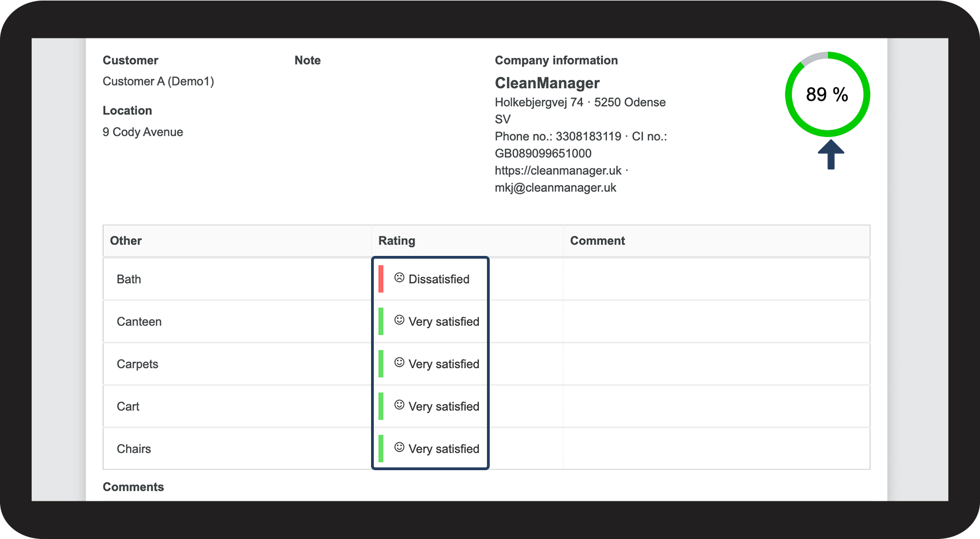
Task: Click the 89 % score circle
Action: coord(827,94)
